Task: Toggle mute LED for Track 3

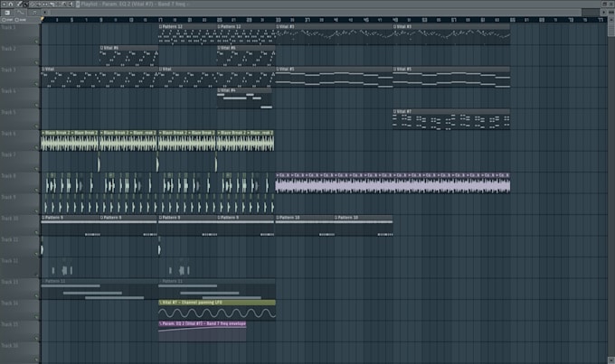Action: coord(36,84)
